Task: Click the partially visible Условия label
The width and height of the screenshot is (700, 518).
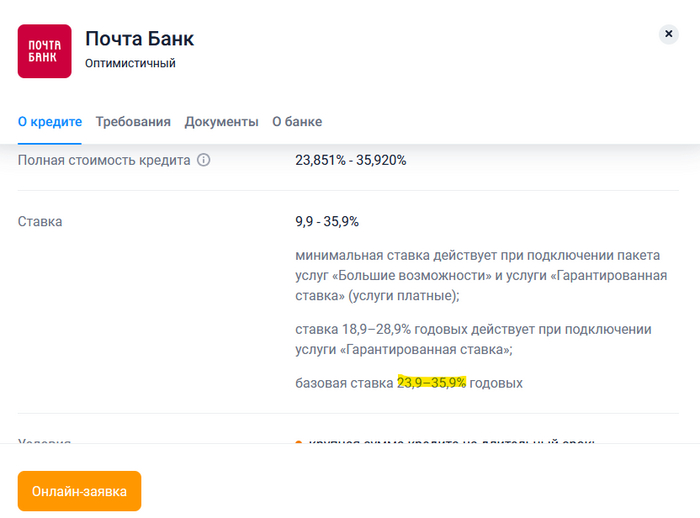Action: 45,441
